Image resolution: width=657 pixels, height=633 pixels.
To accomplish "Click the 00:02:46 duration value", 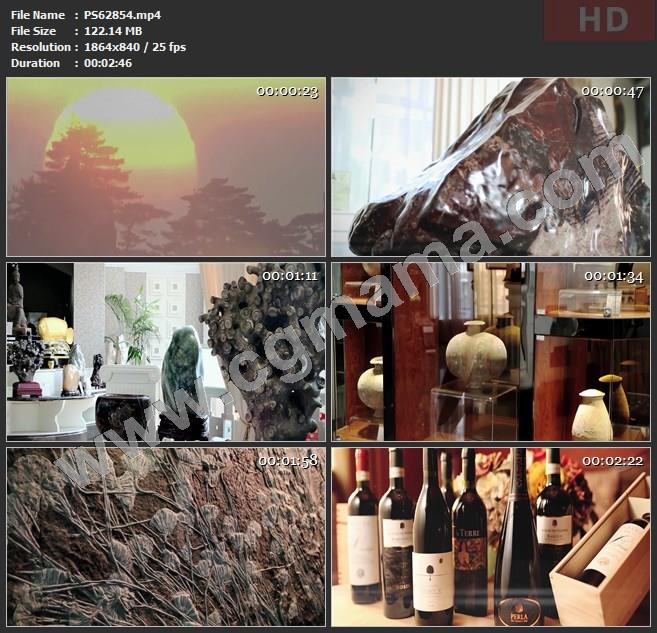I will tap(110, 63).
